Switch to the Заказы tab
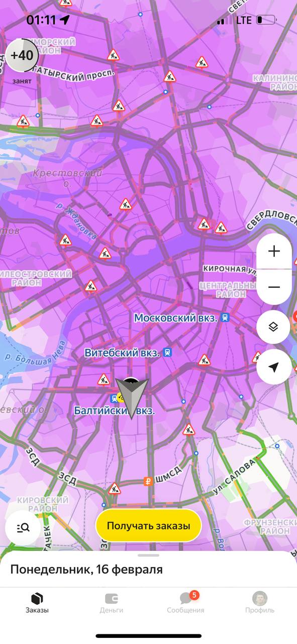 click(x=37, y=603)
